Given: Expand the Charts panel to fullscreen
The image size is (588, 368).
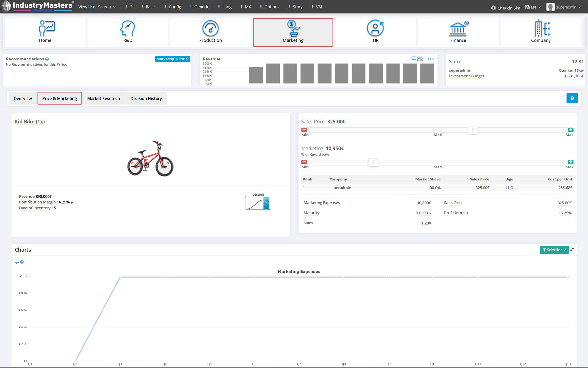Looking at the screenshot, I should click(572, 250).
